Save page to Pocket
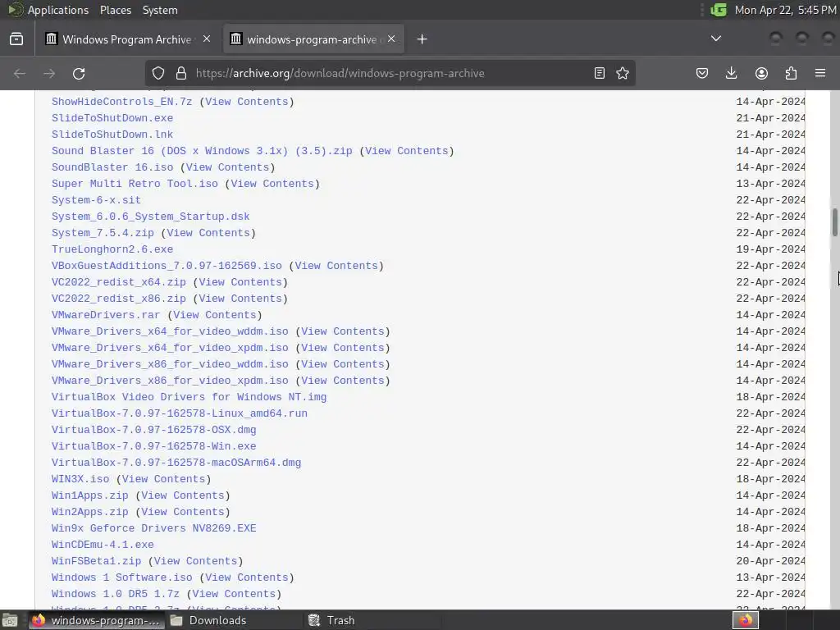840x630 pixels. 702,73
